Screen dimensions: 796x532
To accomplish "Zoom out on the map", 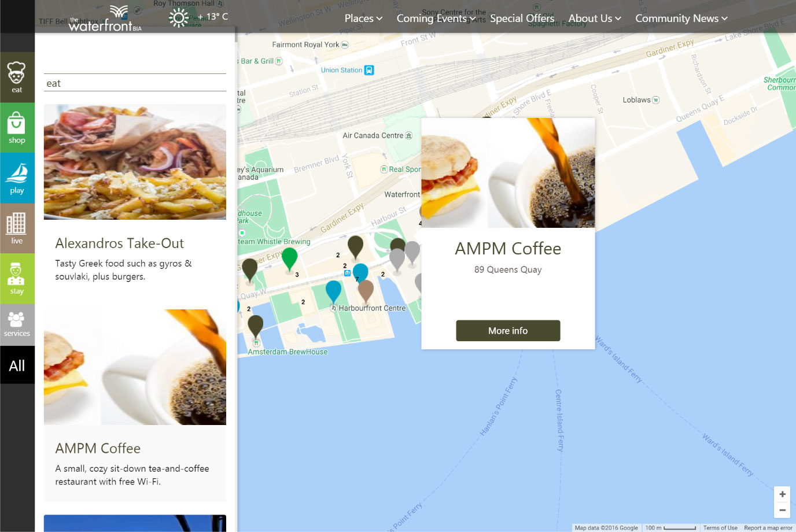I will tap(782, 510).
